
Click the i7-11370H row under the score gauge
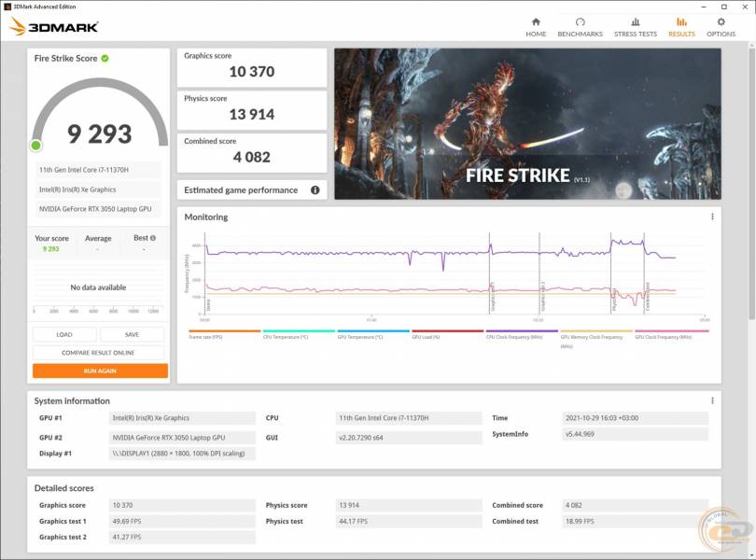tap(98, 170)
